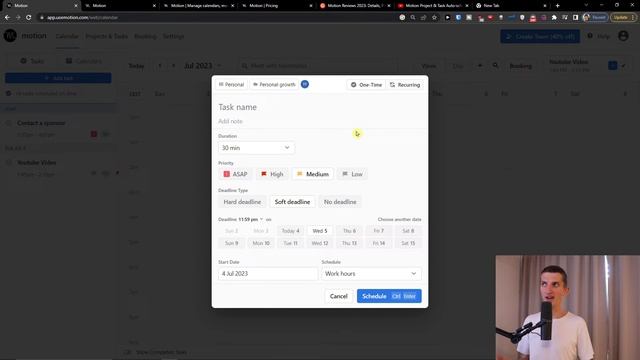Viewport: 640px width, 360px height.
Task: Pick Wed 5 as deadline
Action: pos(320,231)
